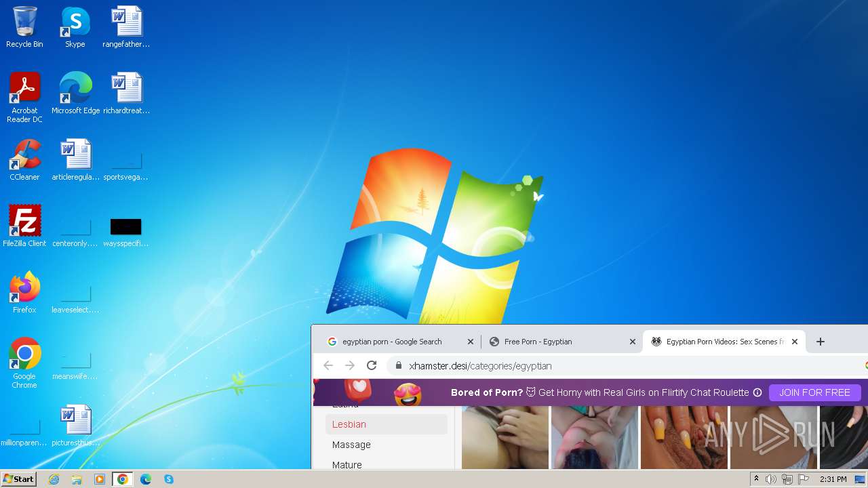Launch Microsoft Edge from the desktop

(75, 94)
